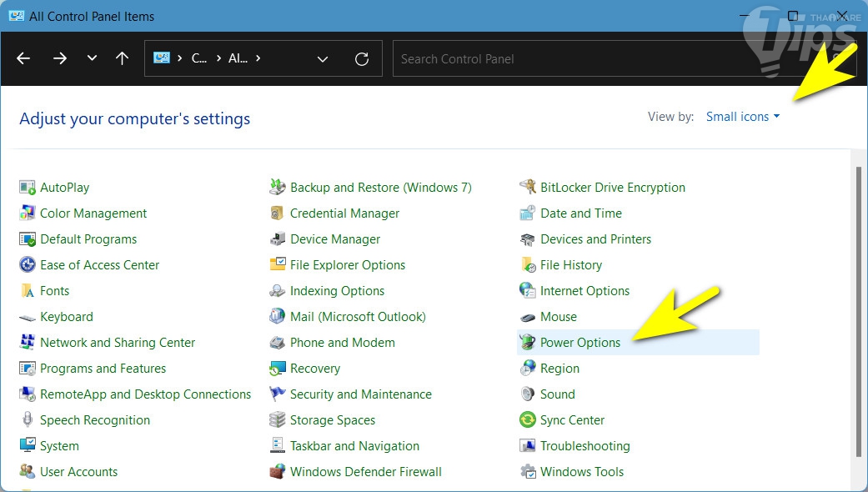
Task: Click the Device Manager icon
Action: tap(278, 239)
